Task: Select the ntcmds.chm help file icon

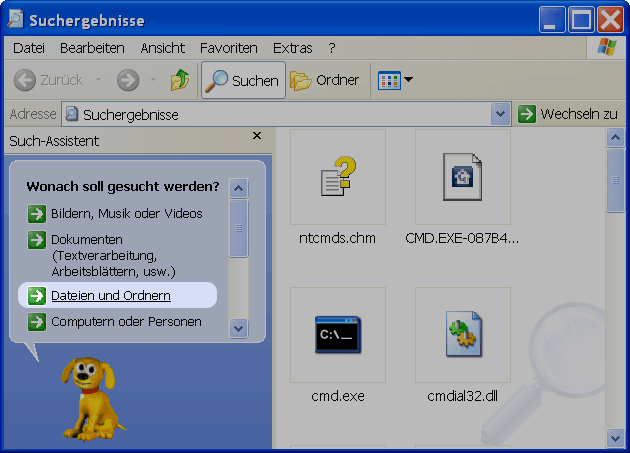Action: pyautogui.click(x=338, y=177)
